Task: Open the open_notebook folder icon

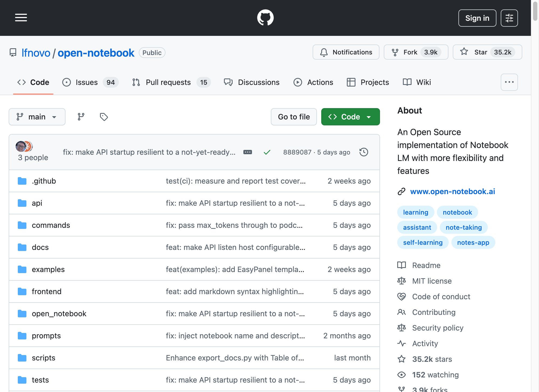Action: coord(22,314)
